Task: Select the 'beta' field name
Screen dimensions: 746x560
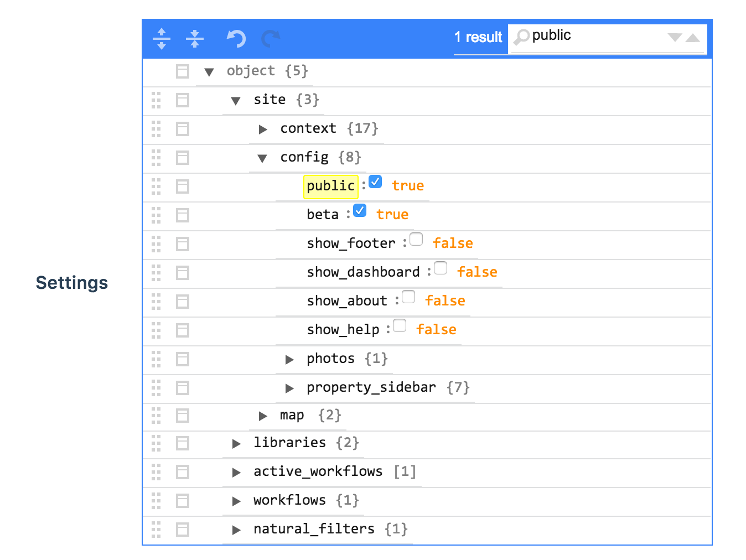Action: coord(323,215)
